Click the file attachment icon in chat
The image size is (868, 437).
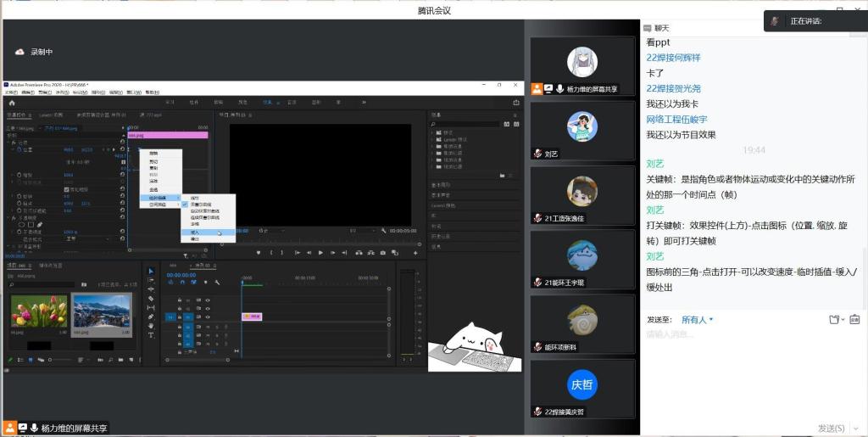click(834, 320)
